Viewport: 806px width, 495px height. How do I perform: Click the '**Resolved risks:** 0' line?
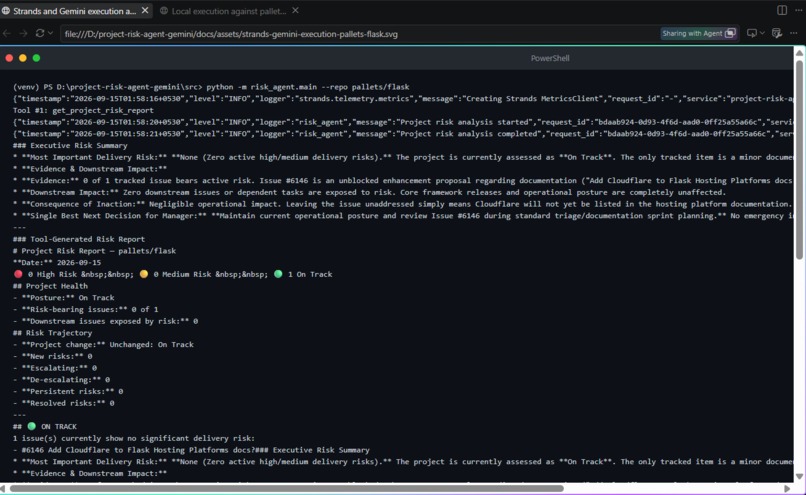64,404
